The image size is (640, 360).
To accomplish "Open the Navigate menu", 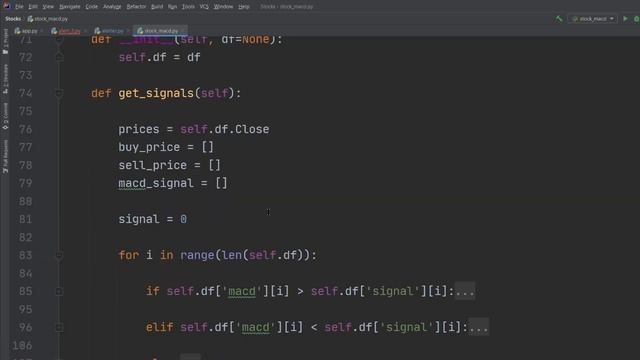I will (x=70, y=7).
